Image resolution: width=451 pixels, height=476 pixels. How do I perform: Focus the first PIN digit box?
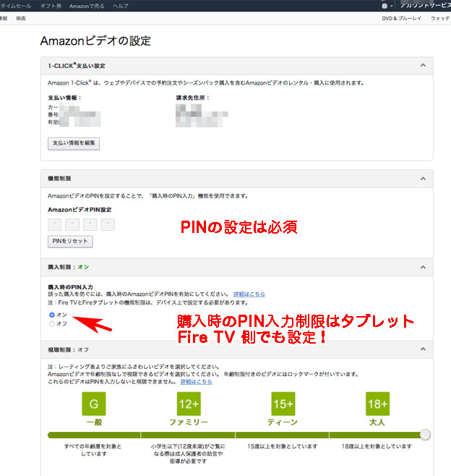(55, 225)
